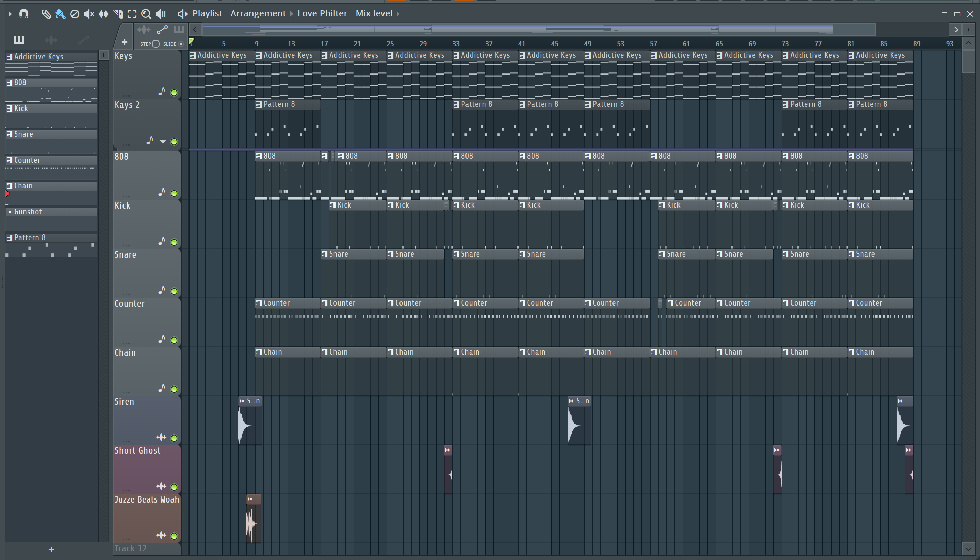Click note icon on Keys track
The height and width of the screenshot is (560, 980).
[162, 92]
